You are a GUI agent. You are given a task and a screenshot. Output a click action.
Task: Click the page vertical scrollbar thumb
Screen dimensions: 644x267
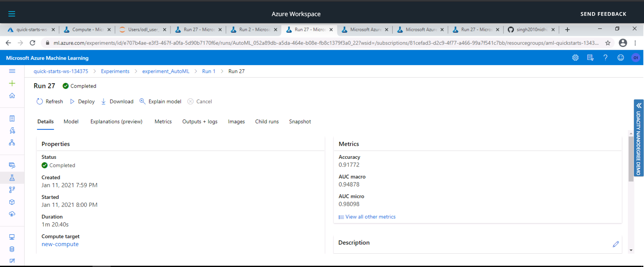point(631,159)
